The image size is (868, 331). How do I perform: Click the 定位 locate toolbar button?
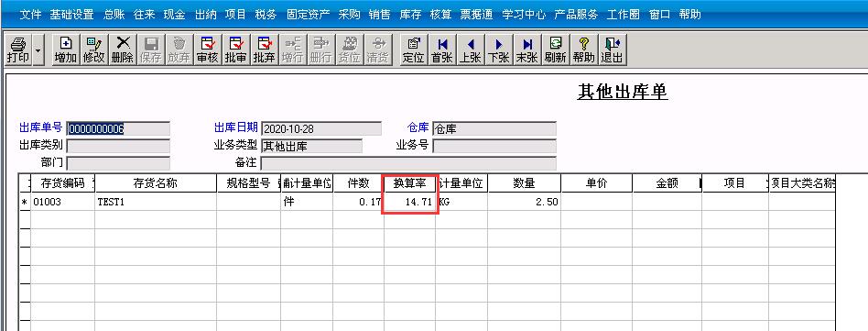[x=413, y=50]
